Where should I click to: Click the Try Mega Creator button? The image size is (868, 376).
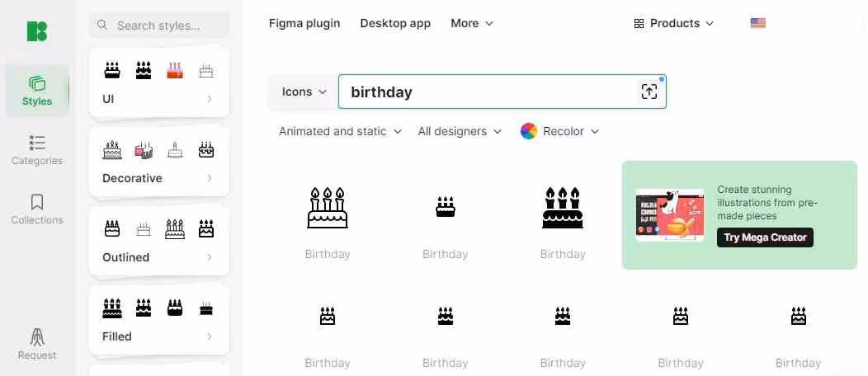pos(765,237)
